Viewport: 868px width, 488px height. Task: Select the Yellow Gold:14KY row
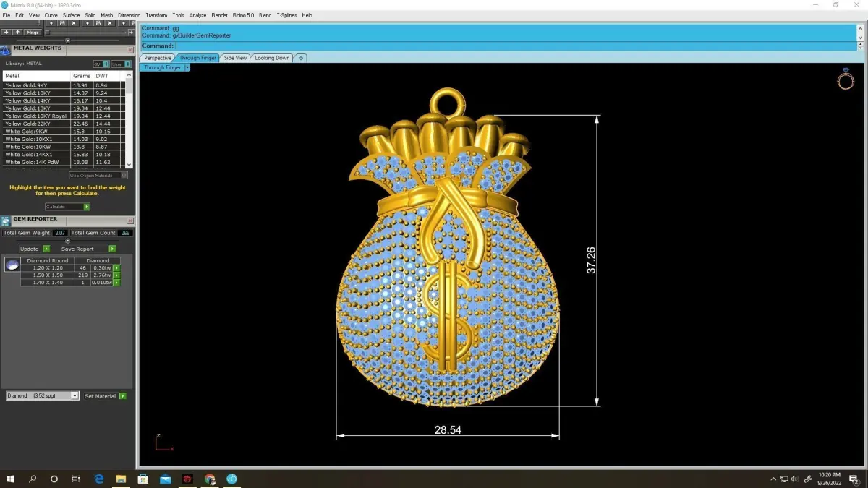[x=64, y=100]
